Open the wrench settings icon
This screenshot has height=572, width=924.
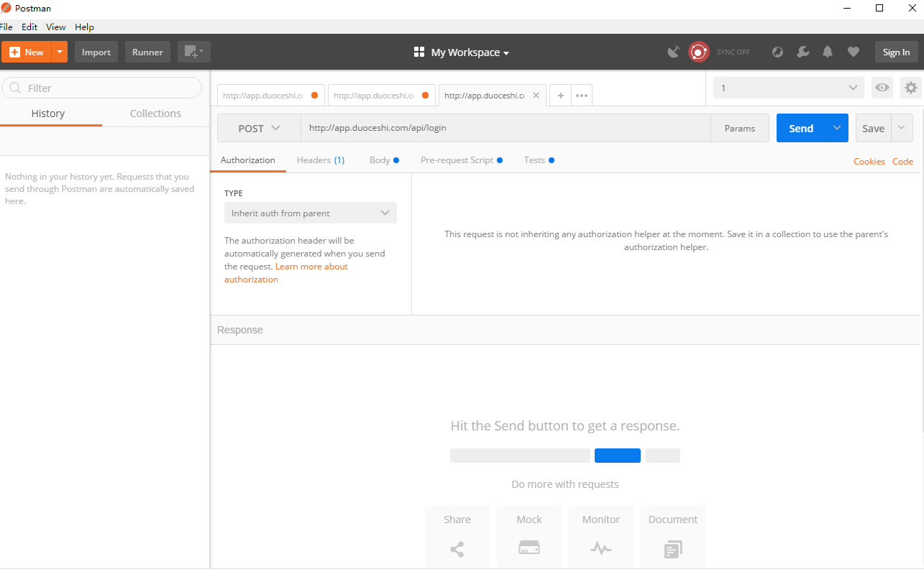[803, 52]
